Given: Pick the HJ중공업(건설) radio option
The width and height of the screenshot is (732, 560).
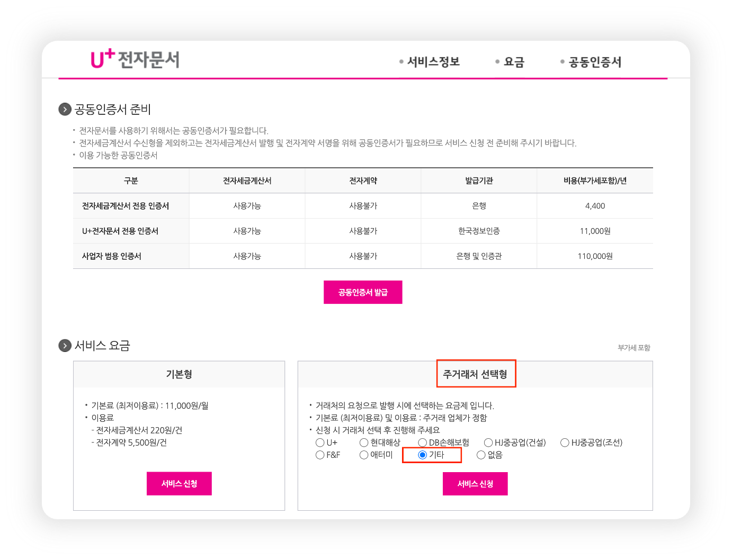Looking at the screenshot, I should coord(488,442).
